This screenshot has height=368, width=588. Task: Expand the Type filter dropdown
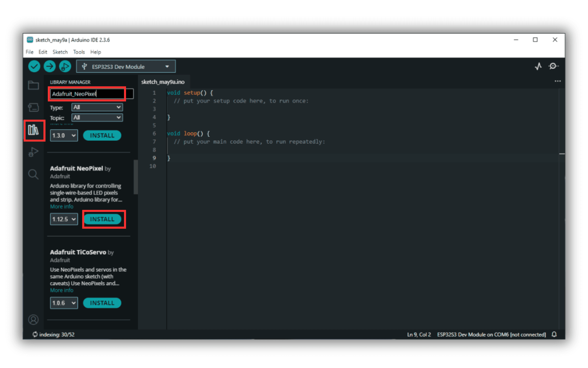97,107
